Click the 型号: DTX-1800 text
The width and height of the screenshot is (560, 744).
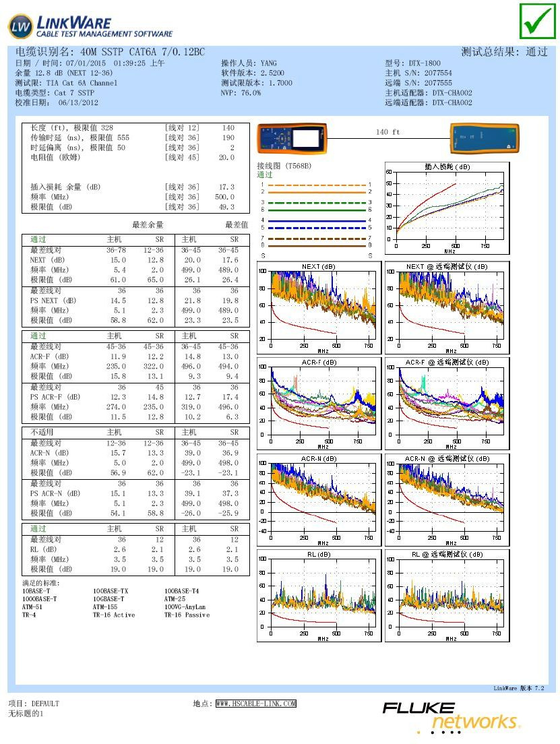[x=413, y=63]
